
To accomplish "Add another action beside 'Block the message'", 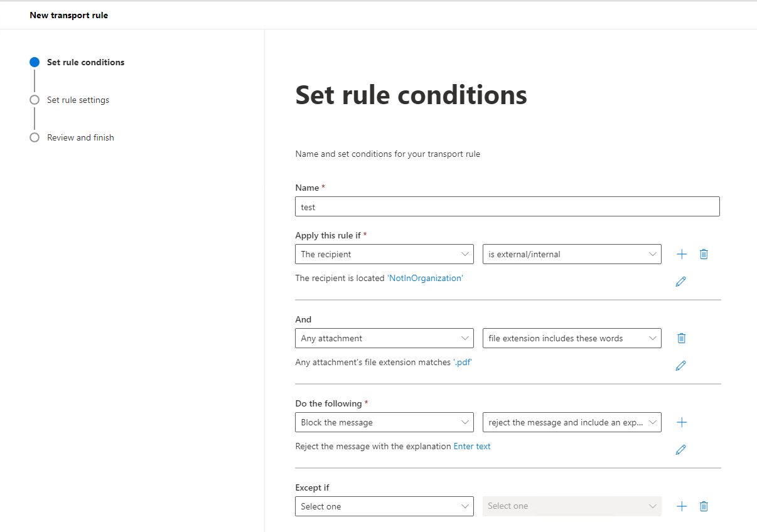I will click(x=682, y=422).
